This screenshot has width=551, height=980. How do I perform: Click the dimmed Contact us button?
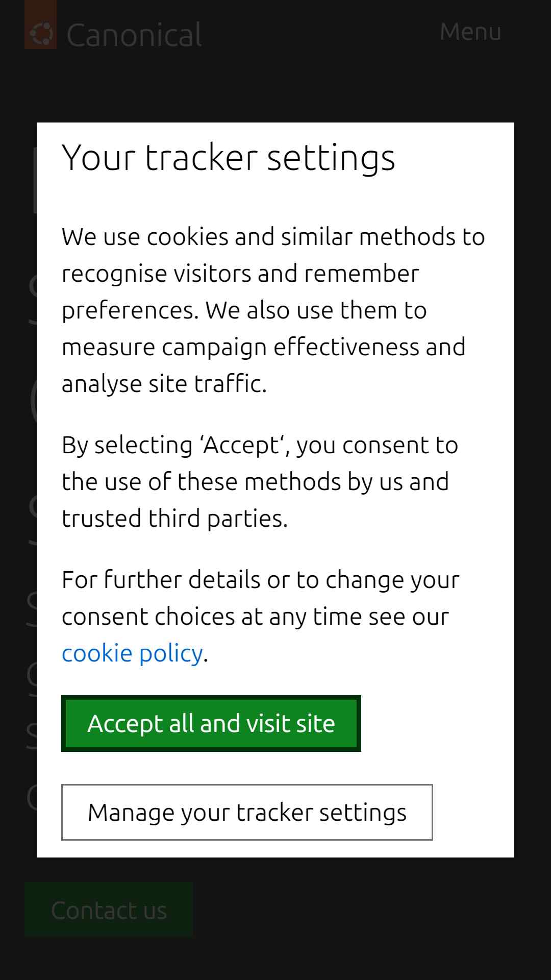(x=109, y=910)
